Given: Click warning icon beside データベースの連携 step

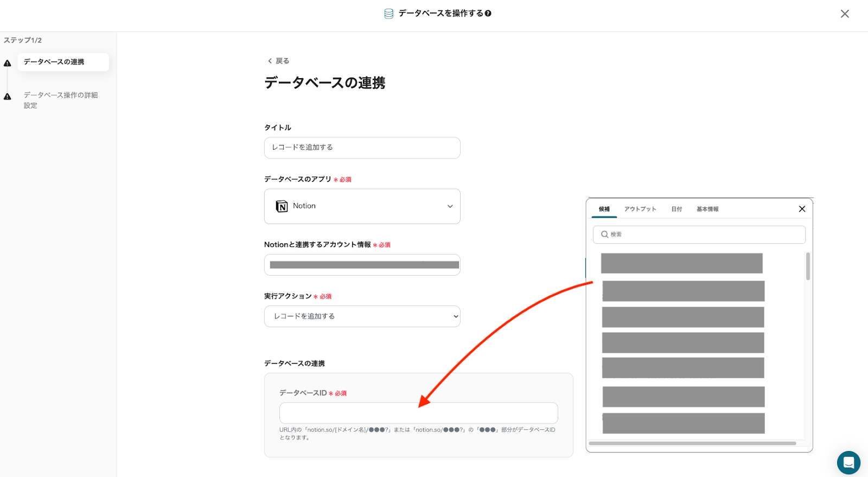Looking at the screenshot, I should point(8,63).
